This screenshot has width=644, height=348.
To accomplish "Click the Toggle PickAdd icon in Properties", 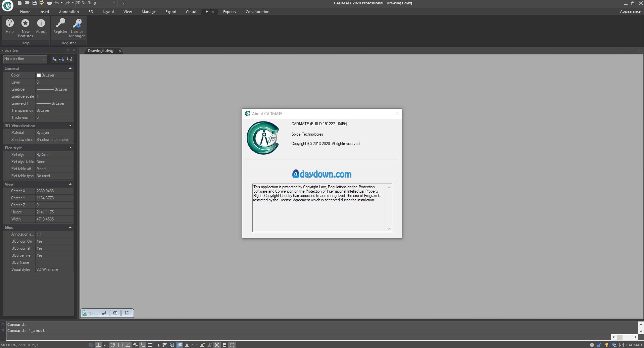I will coord(54,59).
